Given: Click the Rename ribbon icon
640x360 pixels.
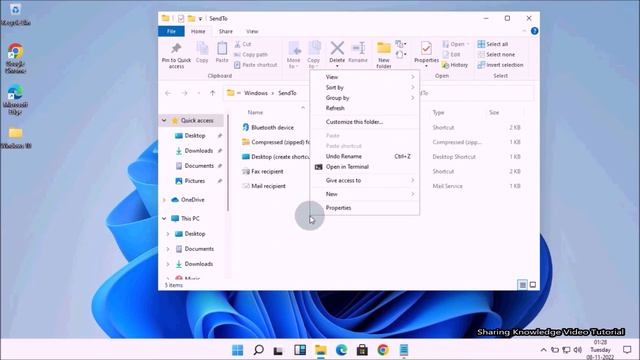Looking at the screenshot, I should [x=358, y=53].
